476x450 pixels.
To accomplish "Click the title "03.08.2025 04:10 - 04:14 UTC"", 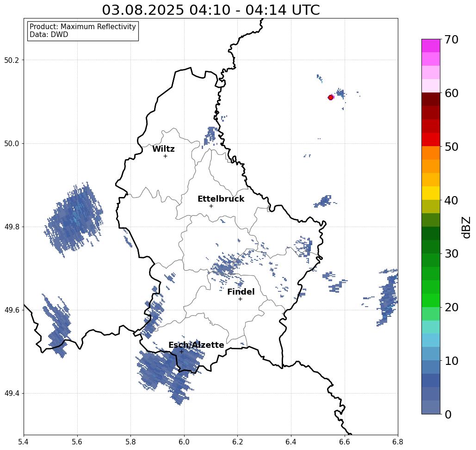I will pyautogui.click(x=210, y=10).
